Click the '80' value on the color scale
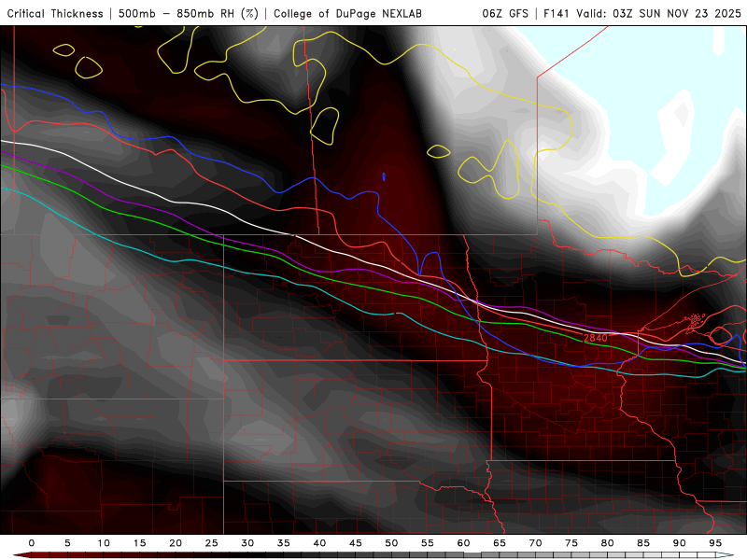 point(608,543)
